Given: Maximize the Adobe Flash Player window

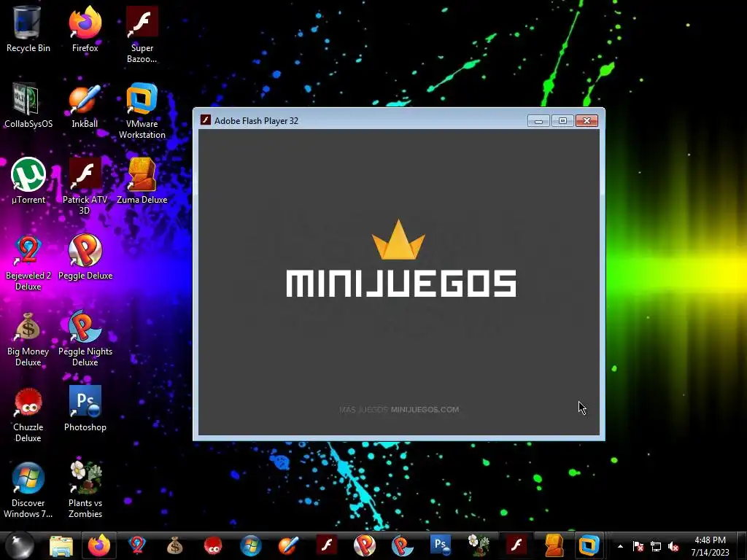Looking at the screenshot, I should coord(562,121).
